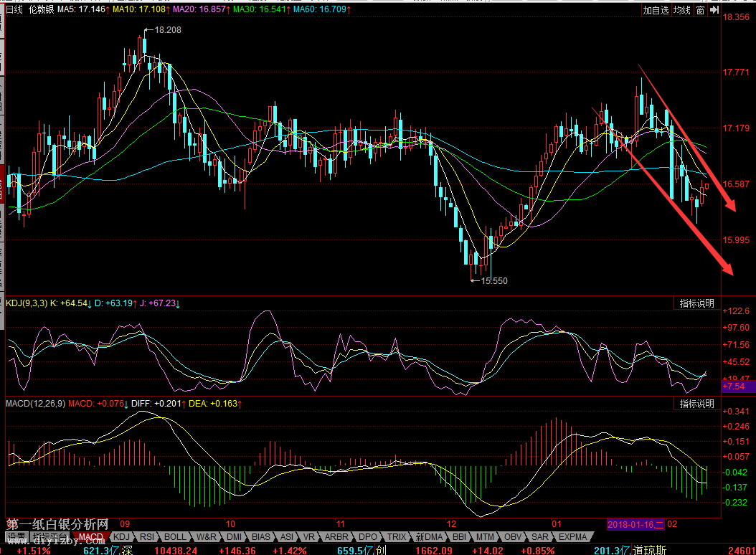The width and height of the screenshot is (756, 555).
Task: Select the BOLL indicator tab
Action: point(174,536)
